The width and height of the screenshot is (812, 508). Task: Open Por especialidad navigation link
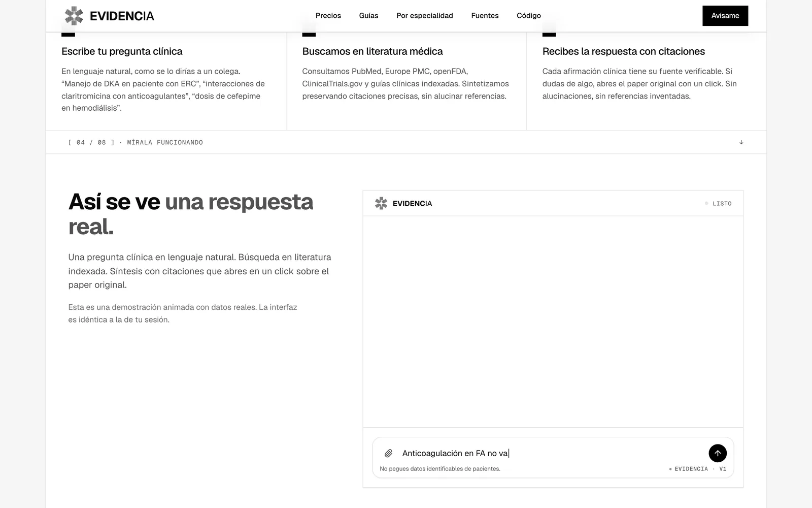[425, 16]
